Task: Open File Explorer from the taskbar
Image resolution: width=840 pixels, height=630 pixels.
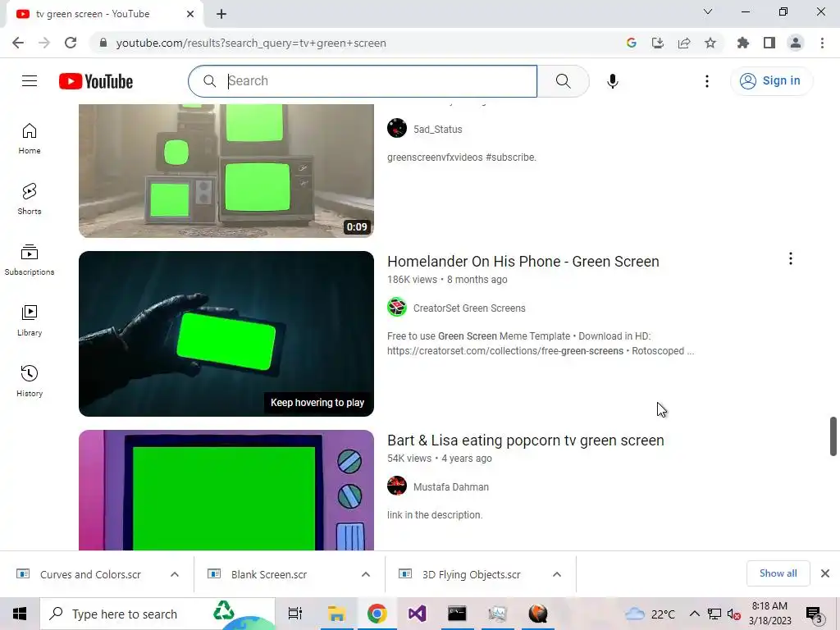Action: point(336,614)
